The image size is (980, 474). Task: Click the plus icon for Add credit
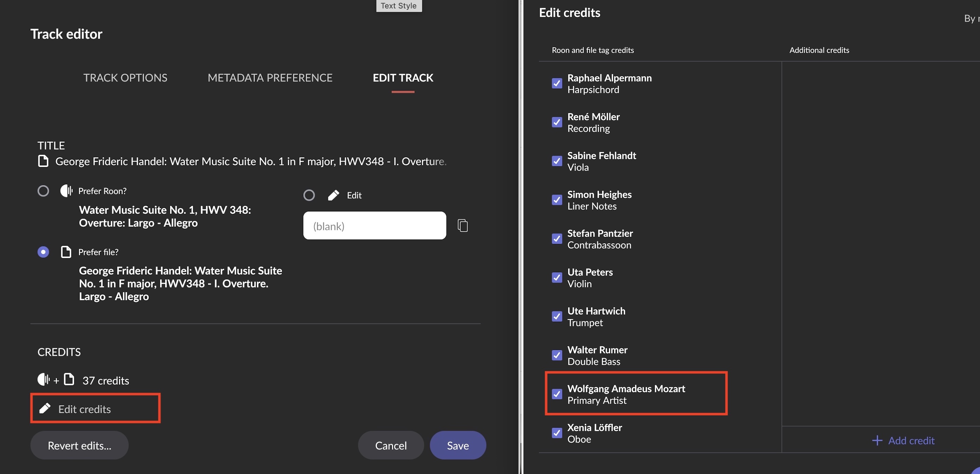point(877,441)
